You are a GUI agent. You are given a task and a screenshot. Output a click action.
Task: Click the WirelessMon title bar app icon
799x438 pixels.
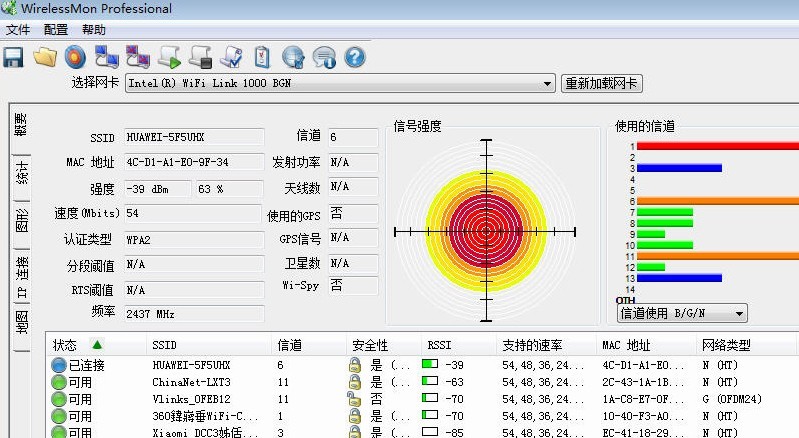pos(9,8)
